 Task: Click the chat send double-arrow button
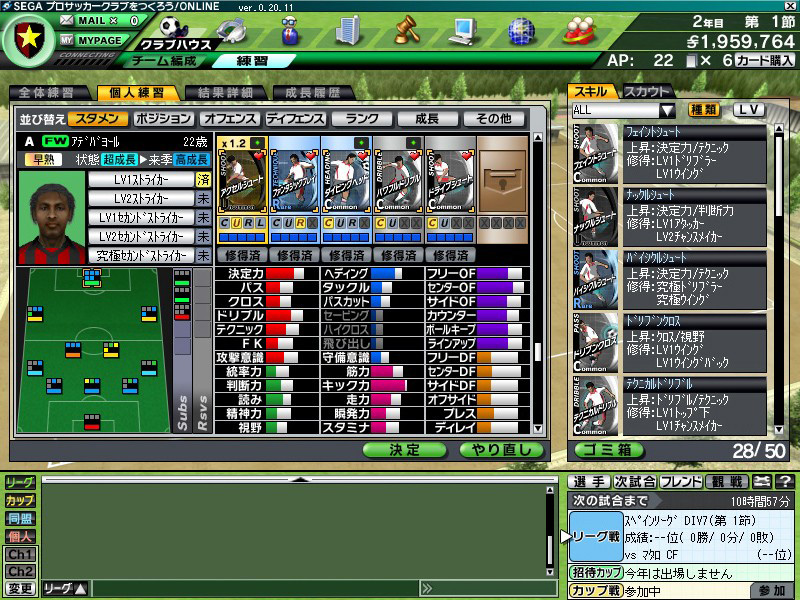click(427, 588)
